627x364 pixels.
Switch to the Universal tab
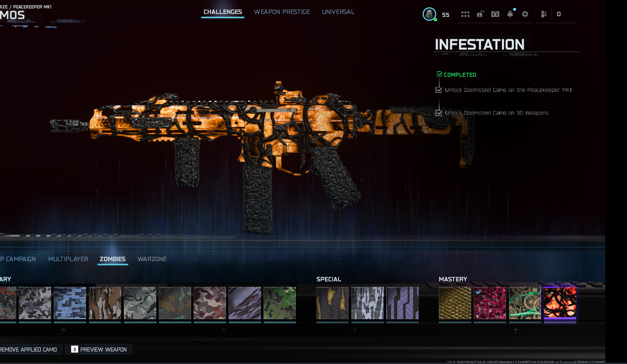point(338,12)
